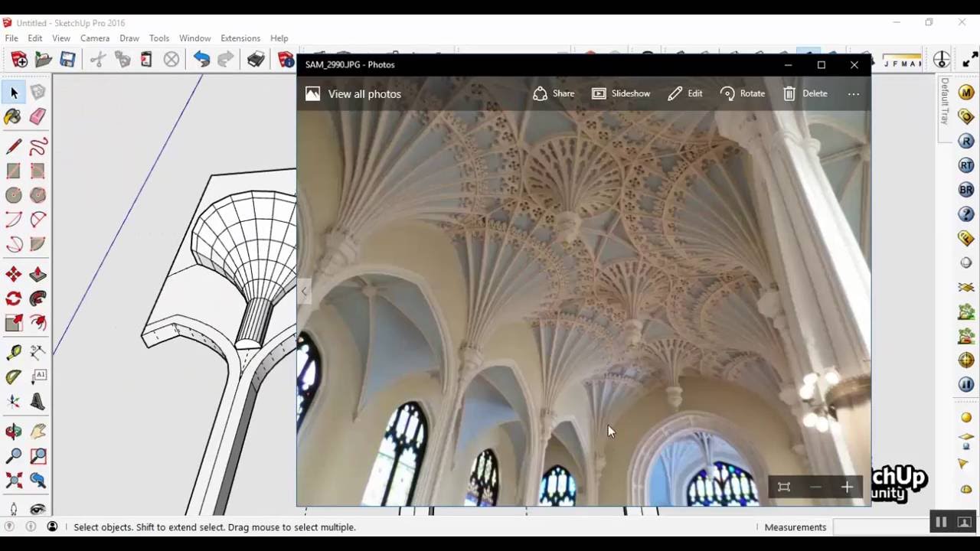Image resolution: width=980 pixels, height=551 pixels.
Task: Select the Select arrow tool
Action: tap(14, 93)
